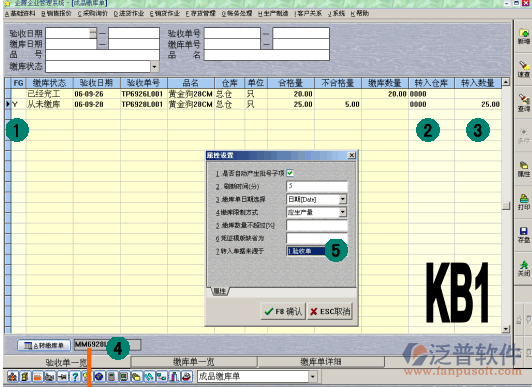Viewport: 532px width, 387px height.
Task: Click the 凭证模板缺省为 input field
Action: pos(317,238)
